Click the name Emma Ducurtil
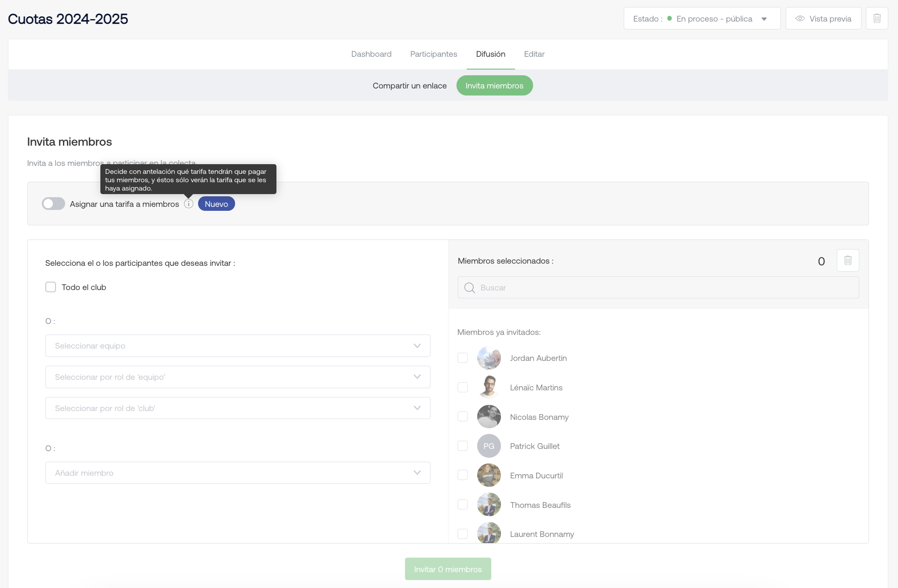The width and height of the screenshot is (898, 588). 536,476
